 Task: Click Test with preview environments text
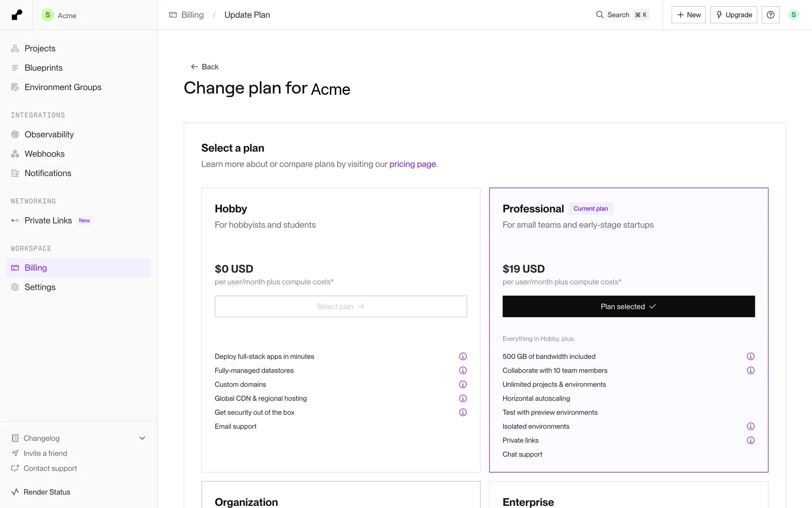(x=550, y=412)
